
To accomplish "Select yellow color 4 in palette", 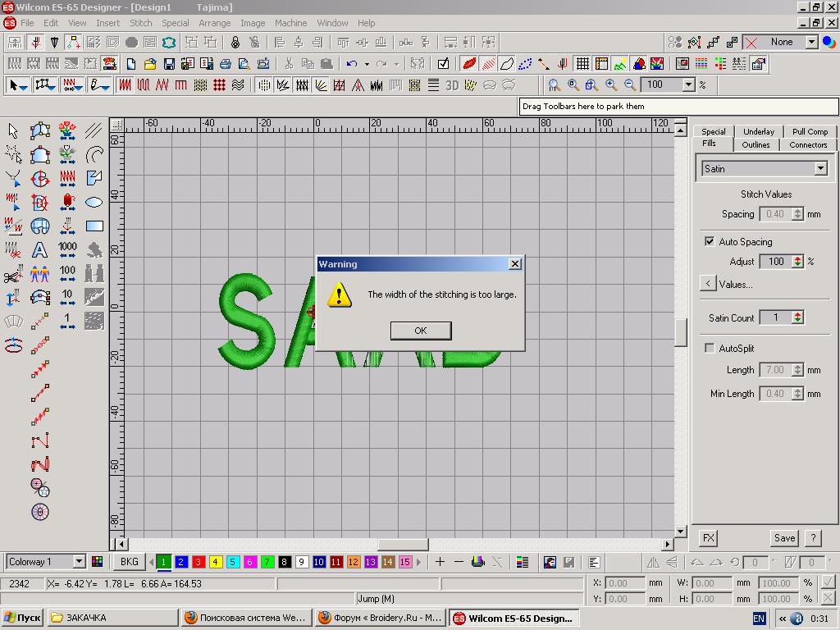I will pyautogui.click(x=216, y=562).
